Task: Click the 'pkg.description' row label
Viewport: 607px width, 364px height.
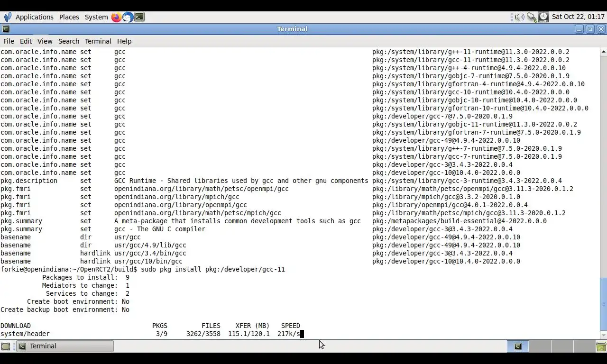Action: point(29,181)
